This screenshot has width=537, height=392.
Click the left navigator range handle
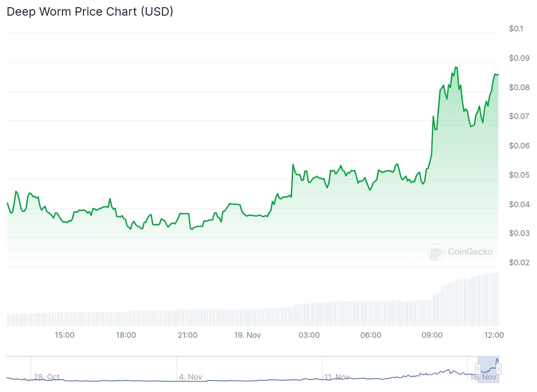(x=478, y=369)
